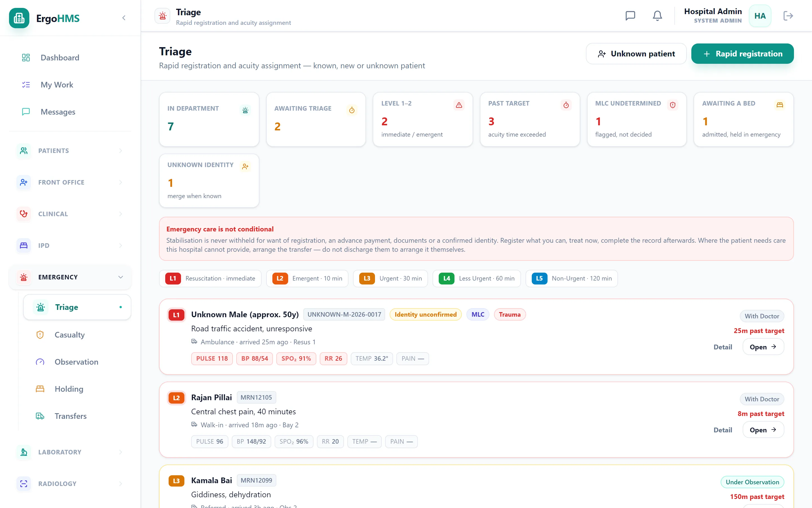Click the Unknown patient button
812x508 pixels.
click(636, 54)
